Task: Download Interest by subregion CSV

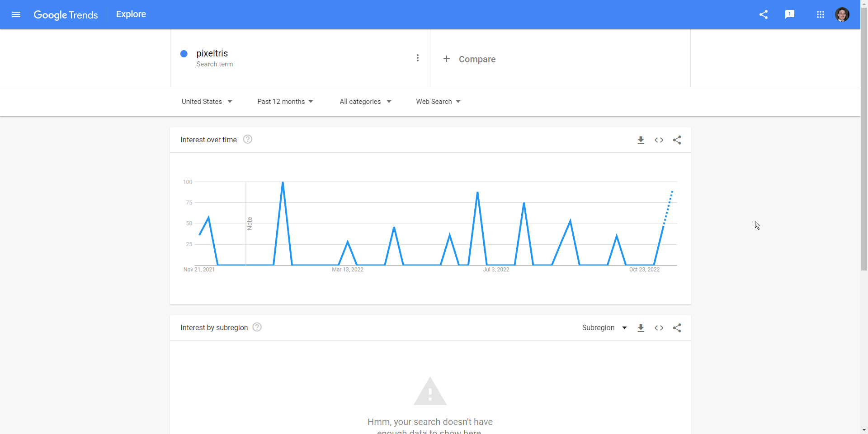Action: 641,328
